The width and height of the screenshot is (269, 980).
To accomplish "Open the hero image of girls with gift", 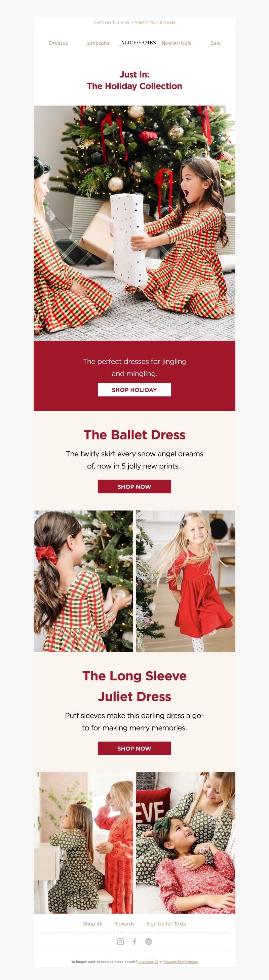I will pyautogui.click(x=134, y=223).
